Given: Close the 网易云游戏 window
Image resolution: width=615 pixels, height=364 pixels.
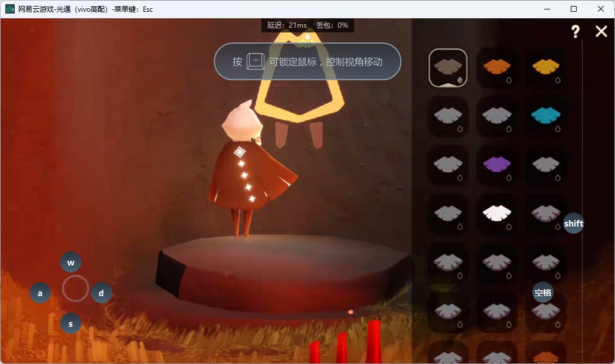Looking at the screenshot, I should [600, 9].
